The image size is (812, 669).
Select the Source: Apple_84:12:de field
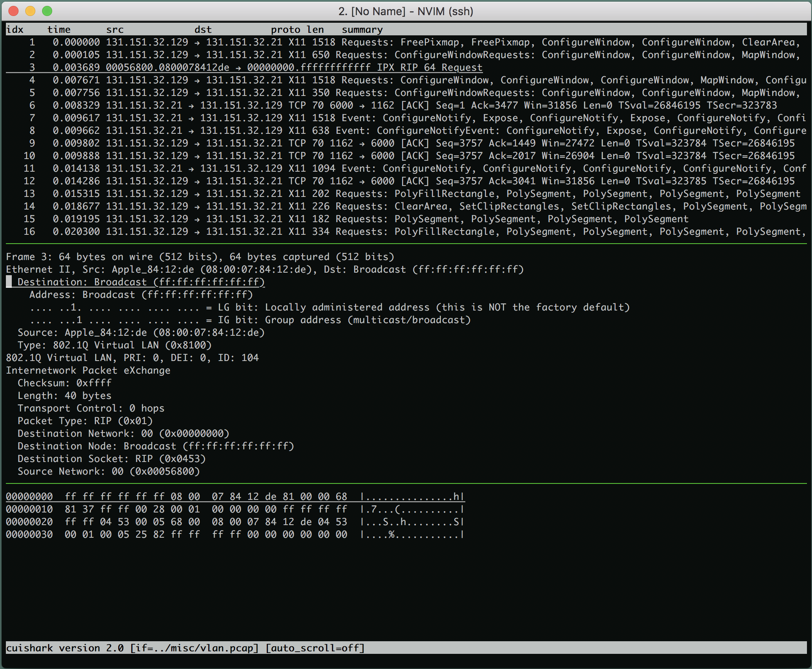coord(141,332)
